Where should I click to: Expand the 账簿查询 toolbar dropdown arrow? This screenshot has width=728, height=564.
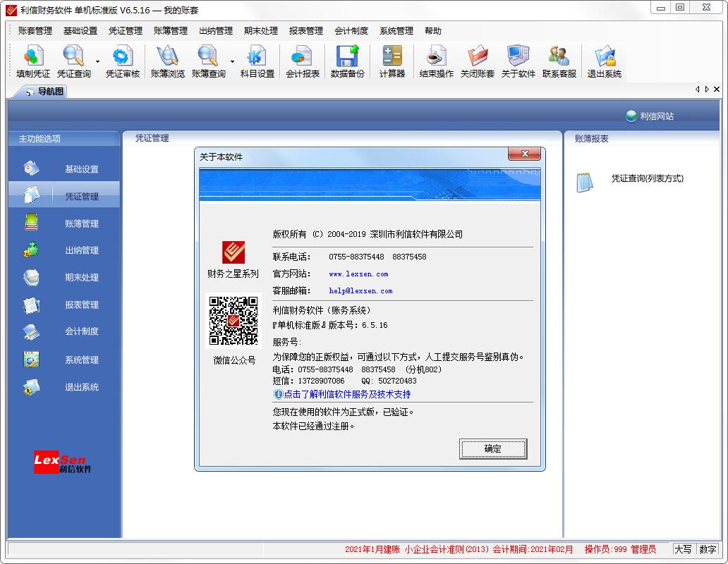coord(232,62)
